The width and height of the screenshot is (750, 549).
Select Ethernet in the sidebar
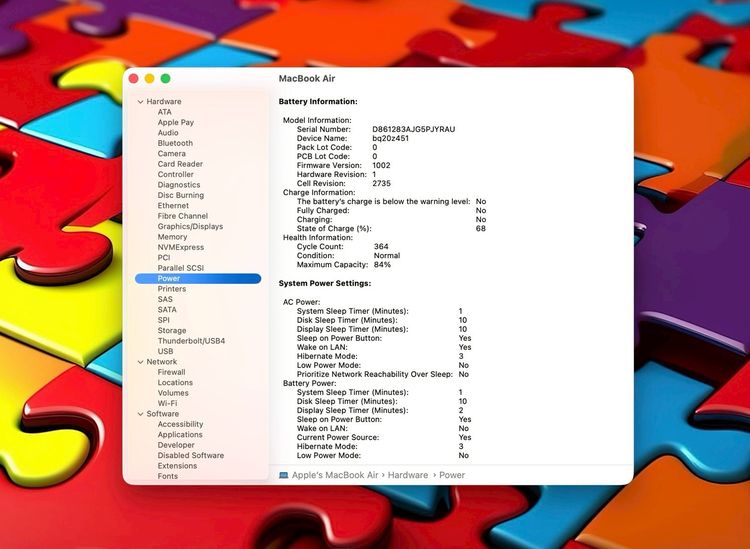coord(173,206)
